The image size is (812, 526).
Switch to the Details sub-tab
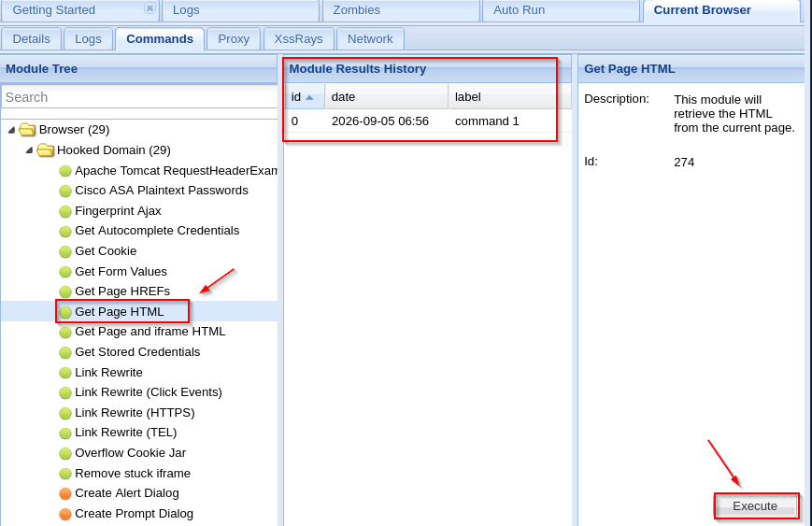point(32,39)
